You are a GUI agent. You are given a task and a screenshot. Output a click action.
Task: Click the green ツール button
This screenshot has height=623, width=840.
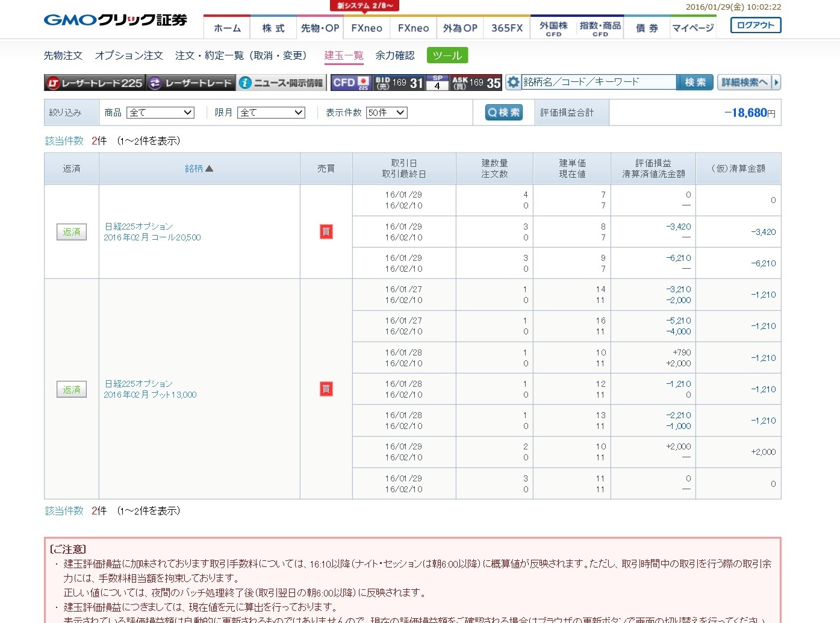click(x=447, y=55)
